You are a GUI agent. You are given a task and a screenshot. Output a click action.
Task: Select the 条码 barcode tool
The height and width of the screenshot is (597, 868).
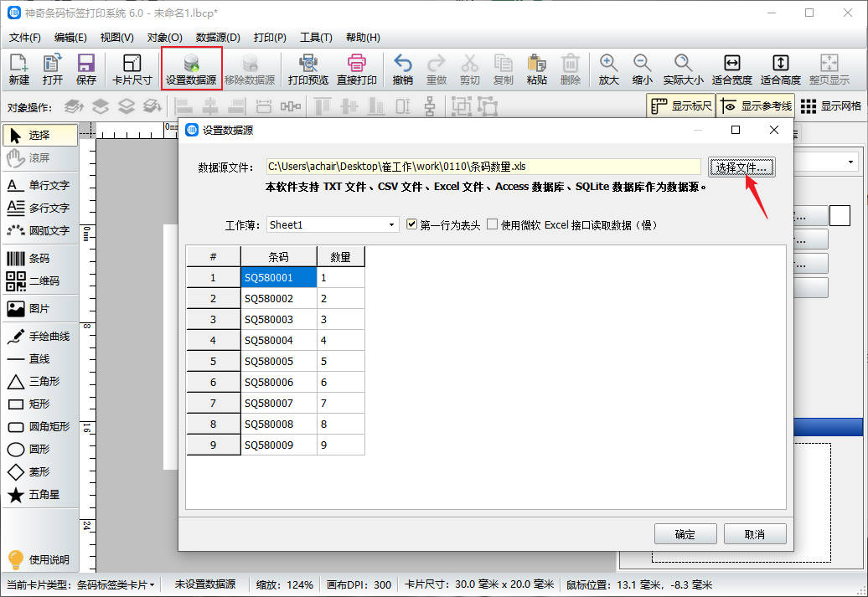point(40,259)
